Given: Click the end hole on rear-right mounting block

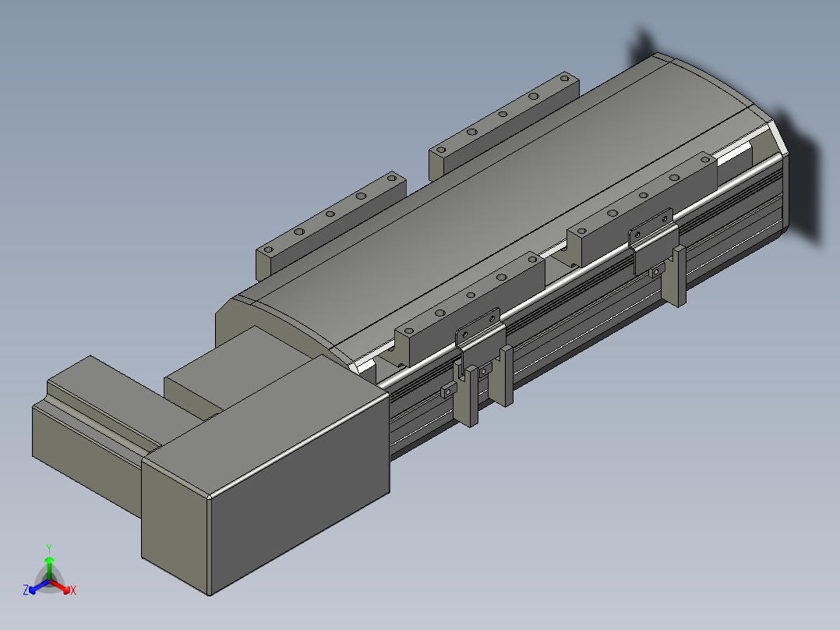Looking at the screenshot, I should point(564,78).
